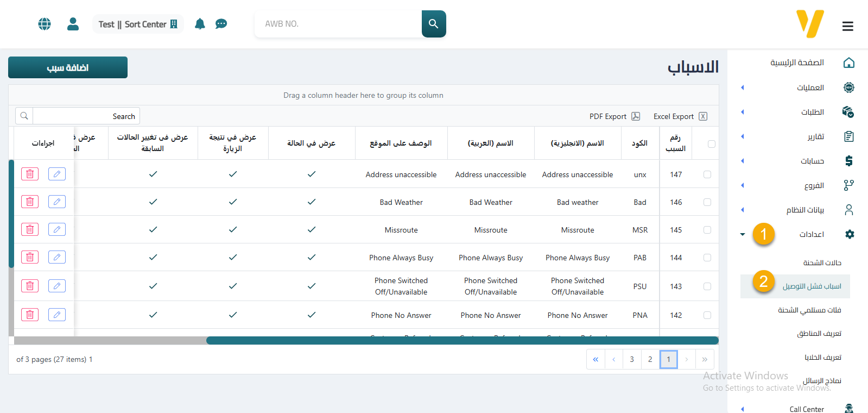Open the user profile icon
868x413 pixels.
tap(73, 24)
